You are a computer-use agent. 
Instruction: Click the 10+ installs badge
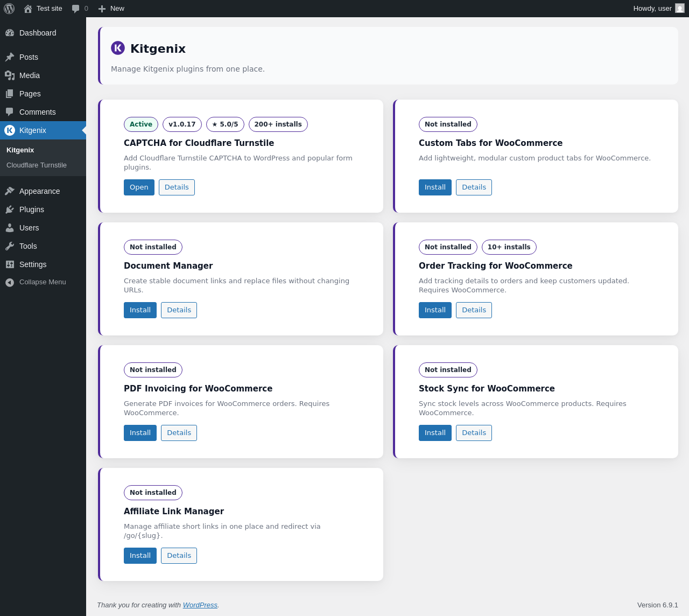point(509,247)
